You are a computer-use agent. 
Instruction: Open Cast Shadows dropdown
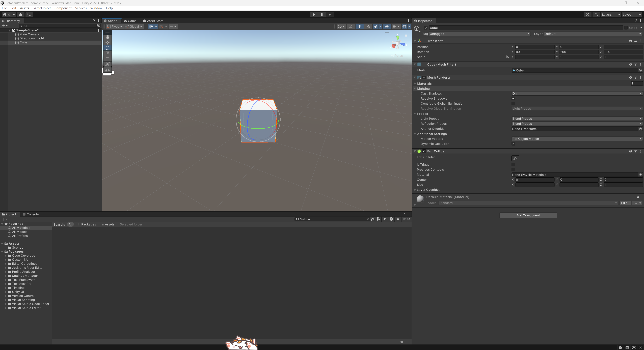pos(577,93)
